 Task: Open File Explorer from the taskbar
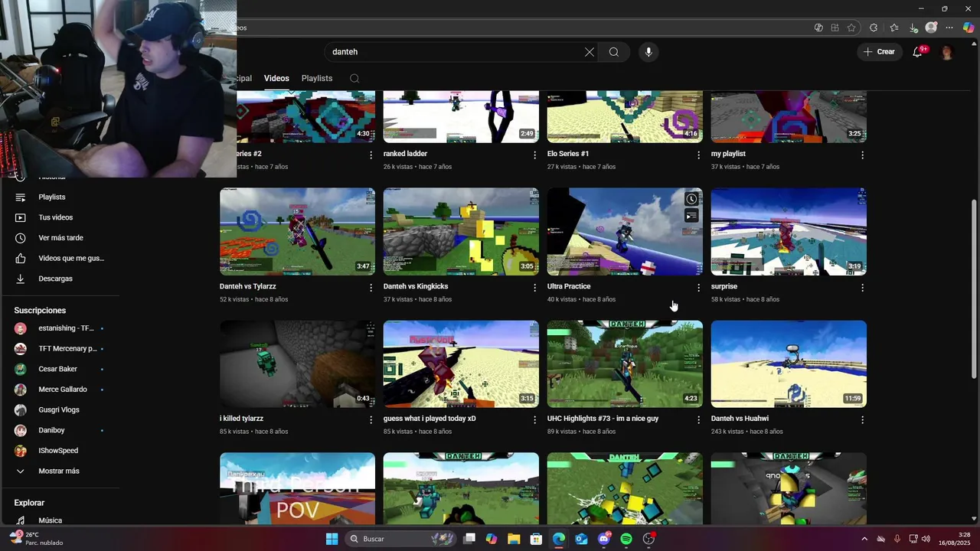click(514, 539)
